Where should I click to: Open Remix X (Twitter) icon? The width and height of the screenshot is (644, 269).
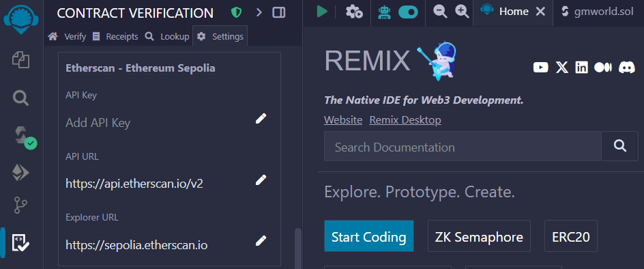pyautogui.click(x=562, y=67)
